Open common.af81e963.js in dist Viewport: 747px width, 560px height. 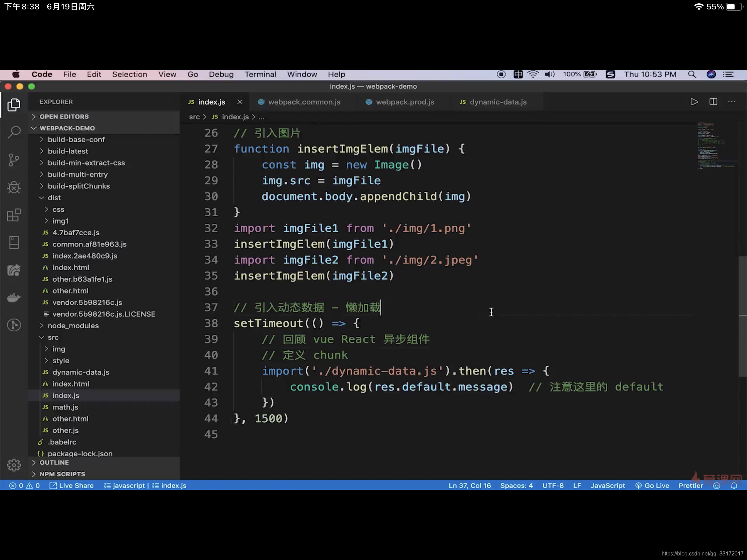click(89, 244)
